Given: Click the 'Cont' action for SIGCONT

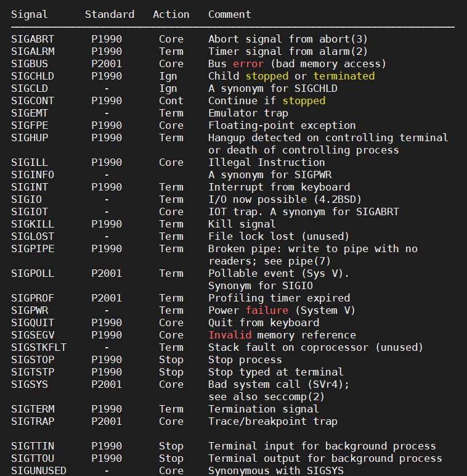Looking at the screenshot, I should (x=171, y=101).
